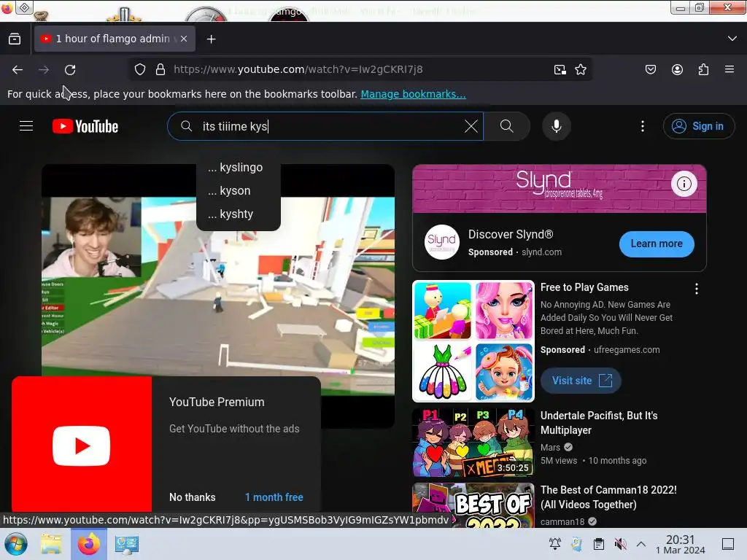747x560 pixels.
Task: Click Learn more on Slynd ad
Action: [x=657, y=244]
